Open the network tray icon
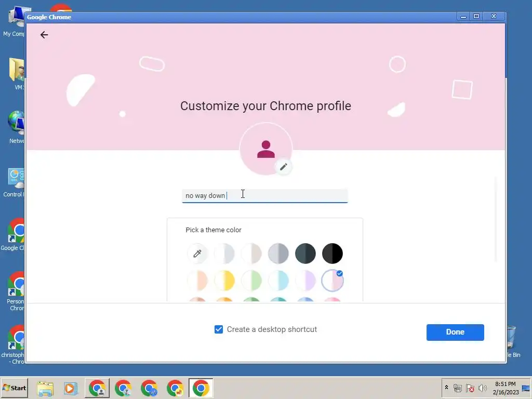Screen dimensions: 532x399 click(457, 388)
